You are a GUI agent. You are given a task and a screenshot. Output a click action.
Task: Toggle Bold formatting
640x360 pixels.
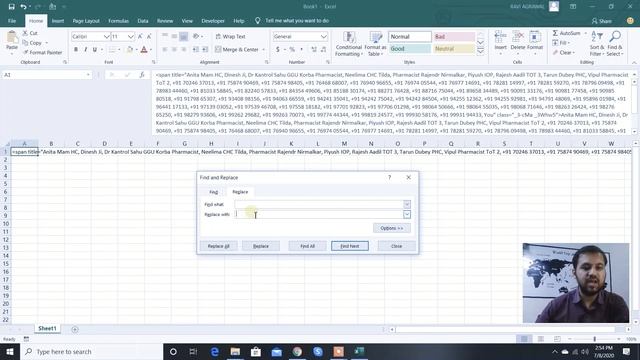coord(76,50)
